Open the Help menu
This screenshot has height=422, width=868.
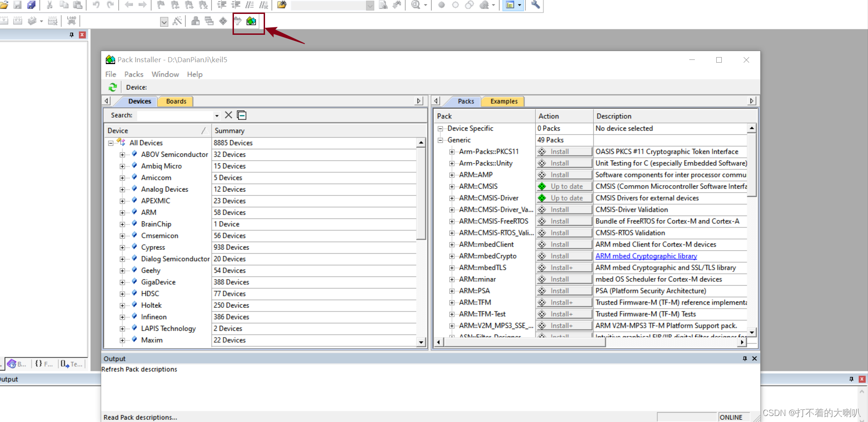(x=194, y=74)
